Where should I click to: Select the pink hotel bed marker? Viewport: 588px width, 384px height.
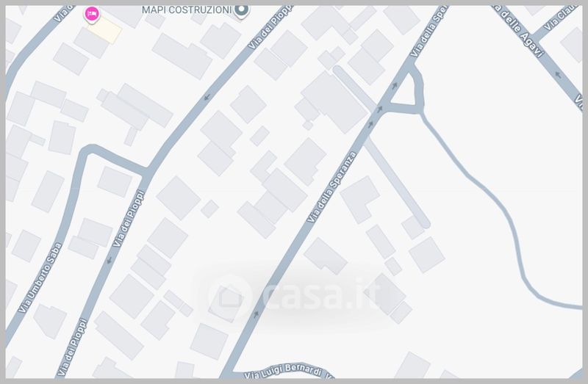pos(92,14)
